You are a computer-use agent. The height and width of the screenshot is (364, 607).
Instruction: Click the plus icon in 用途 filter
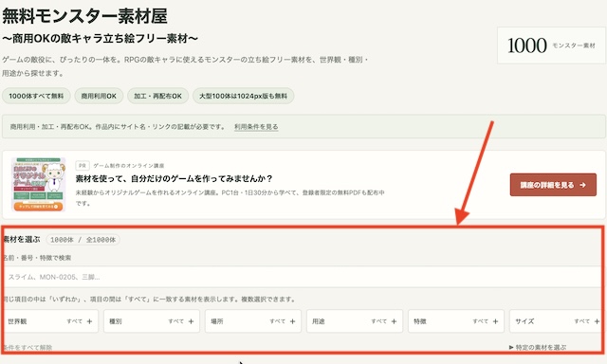(394, 321)
